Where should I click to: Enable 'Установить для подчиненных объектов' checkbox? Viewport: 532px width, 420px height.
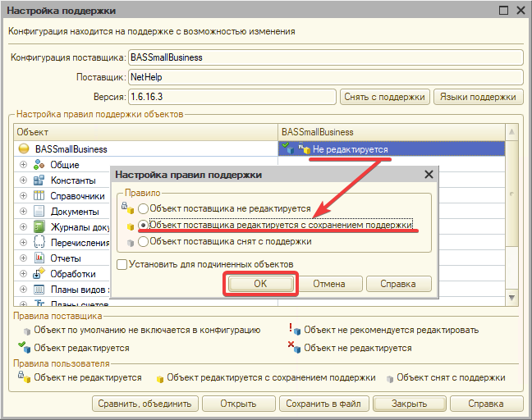point(122,264)
